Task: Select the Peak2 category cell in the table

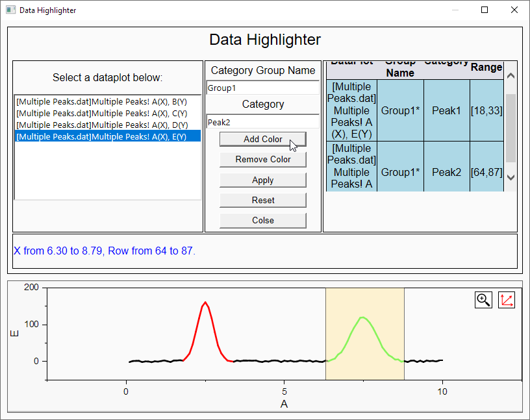Action: click(446, 172)
